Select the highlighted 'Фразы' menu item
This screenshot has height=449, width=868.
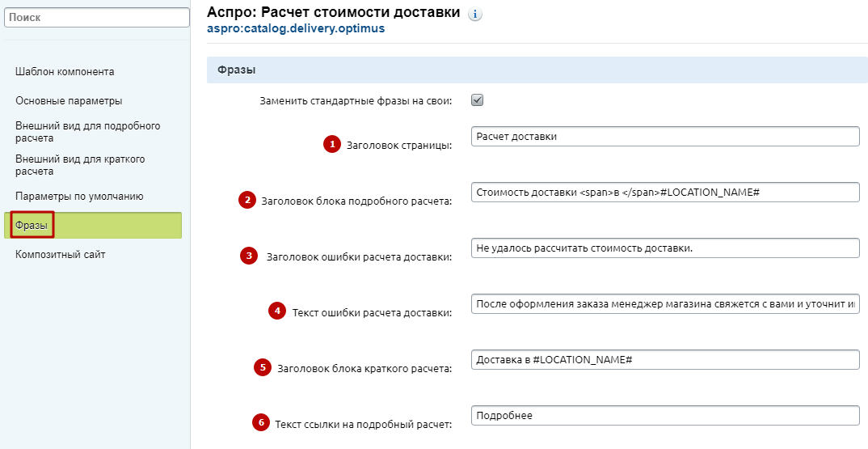click(93, 226)
